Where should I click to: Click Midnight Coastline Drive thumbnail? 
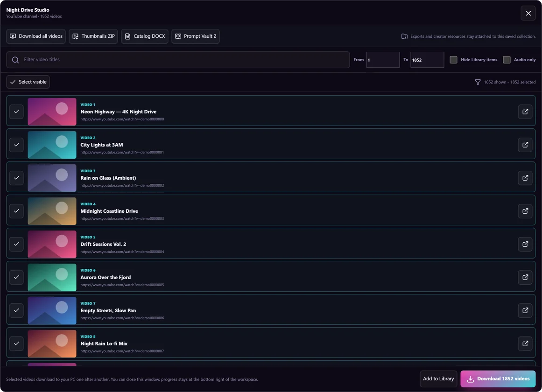52,211
